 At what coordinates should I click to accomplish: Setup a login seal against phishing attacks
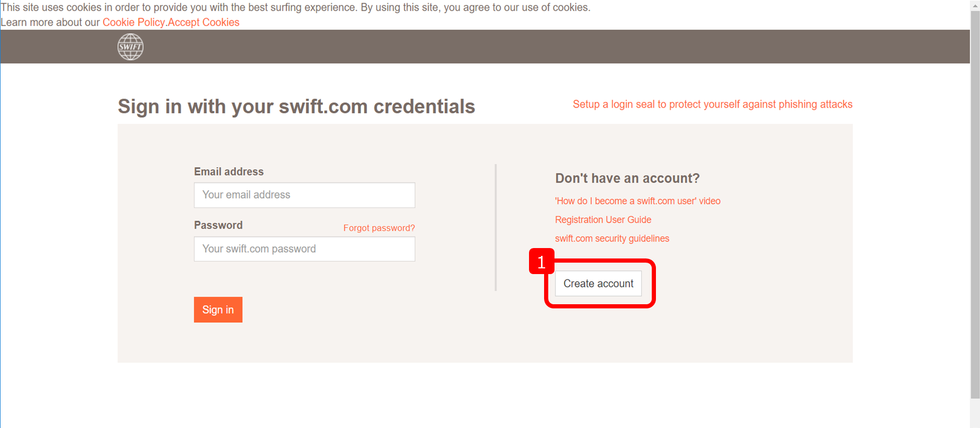click(712, 104)
